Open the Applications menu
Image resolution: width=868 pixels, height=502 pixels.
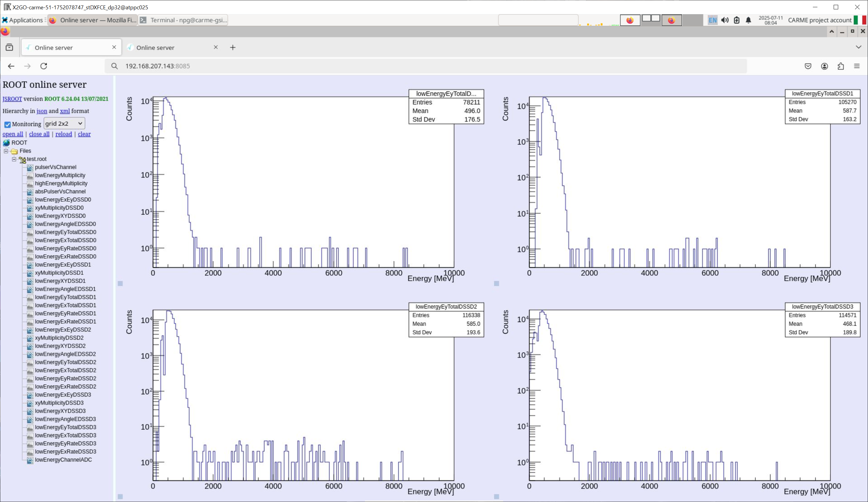[x=22, y=20]
